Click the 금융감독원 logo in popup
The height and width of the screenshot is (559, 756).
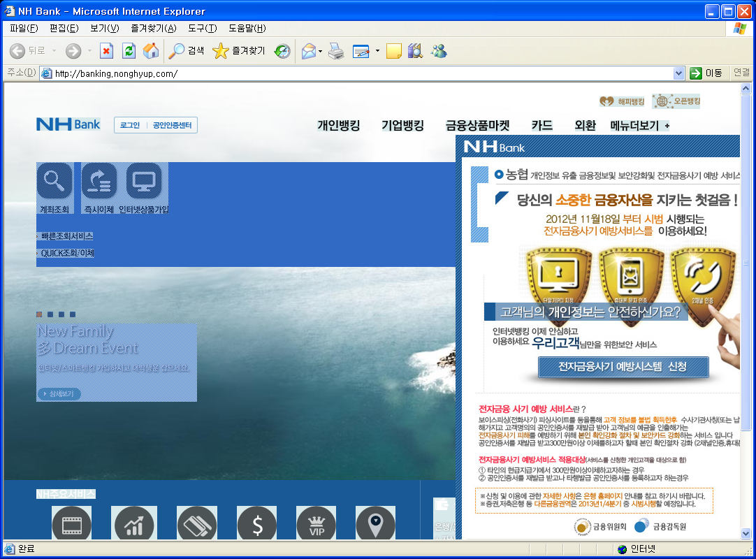point(660,526)
